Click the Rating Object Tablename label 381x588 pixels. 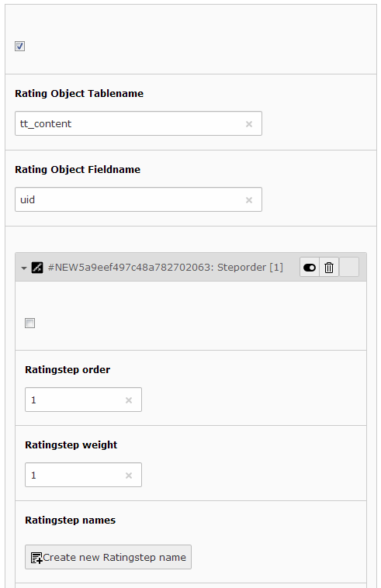pyautogui.click(x=79, y=93)
